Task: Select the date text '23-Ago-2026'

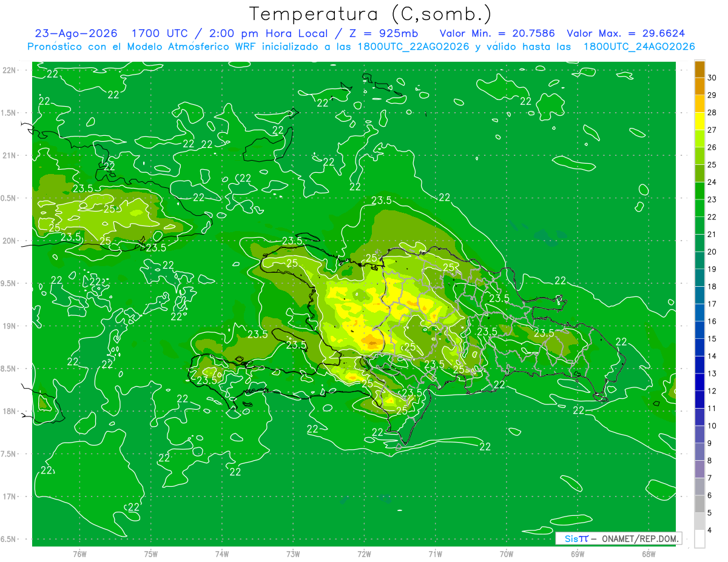Action: 76,33
